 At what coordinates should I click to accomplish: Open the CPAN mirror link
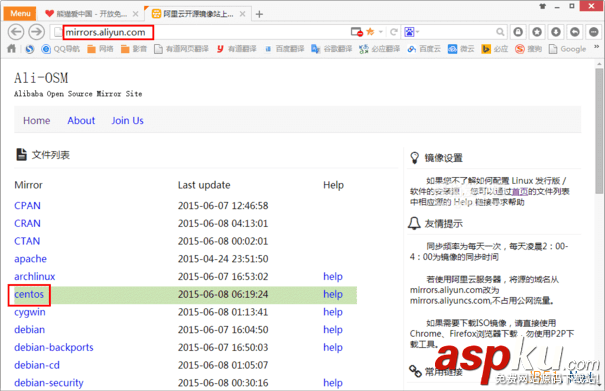(x=27, y=205)
